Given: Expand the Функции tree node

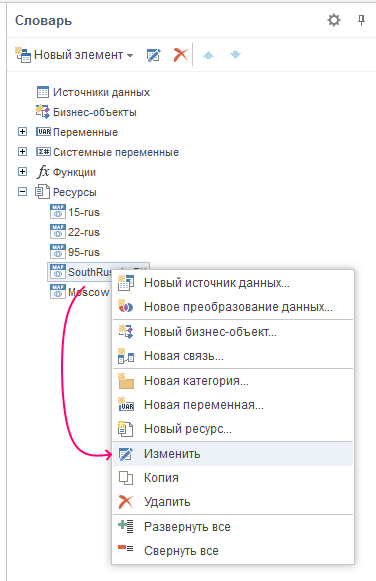Looking at the screenshot, I should point(23,172).
